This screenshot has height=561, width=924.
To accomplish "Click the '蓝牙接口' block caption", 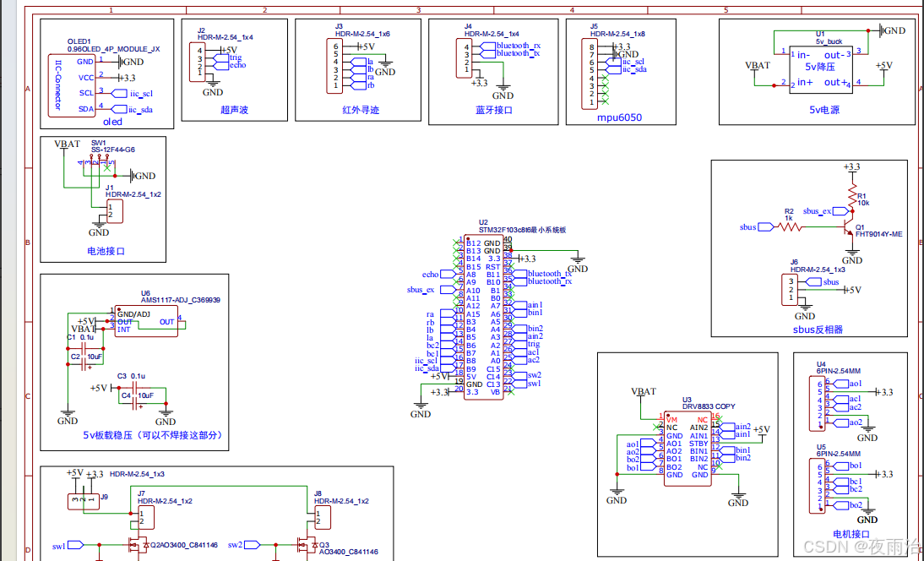I will pos(494,110).
